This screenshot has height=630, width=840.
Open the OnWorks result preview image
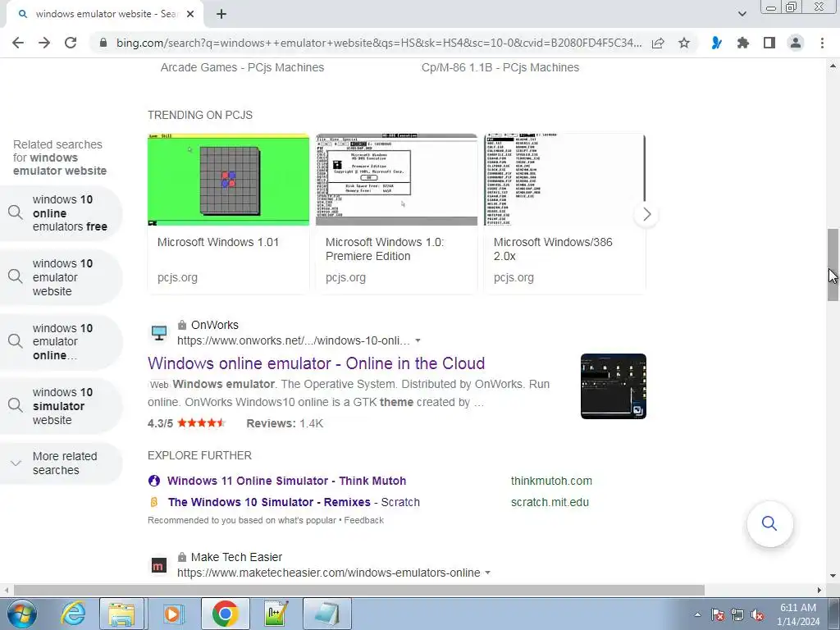coord(614,386)
